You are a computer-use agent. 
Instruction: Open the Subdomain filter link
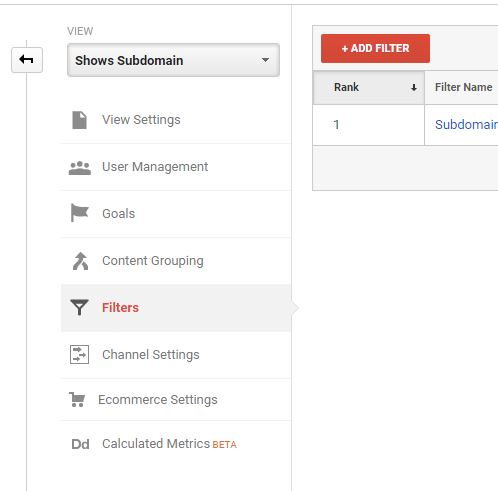[x=466, y=125]
